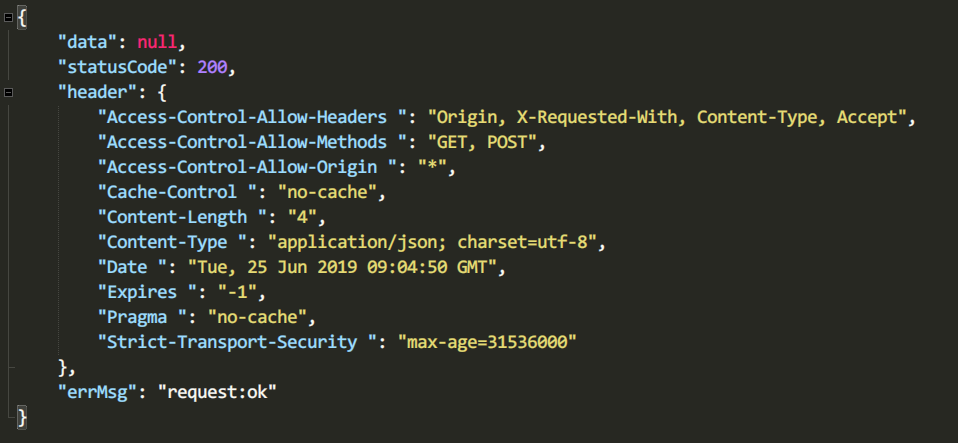This screenshot has width=958, height=443.
Task: Collapse the "header" object node
Action: 9,92
